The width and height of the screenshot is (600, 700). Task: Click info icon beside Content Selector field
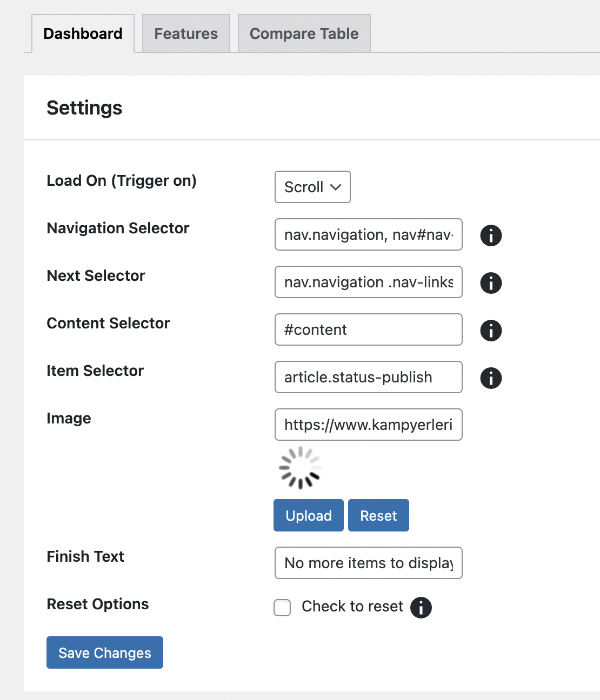click(491, 330)
